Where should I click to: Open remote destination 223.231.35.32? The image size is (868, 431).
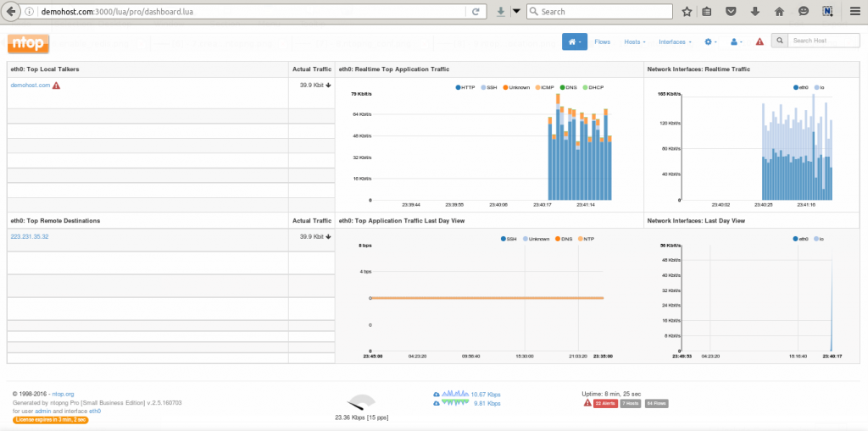(x=30, y=237)
